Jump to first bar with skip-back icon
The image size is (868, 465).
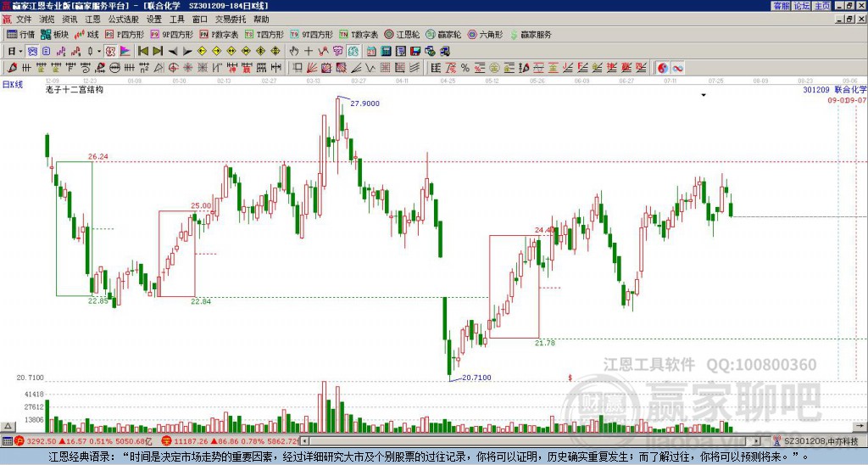click(x=142, y=51)
